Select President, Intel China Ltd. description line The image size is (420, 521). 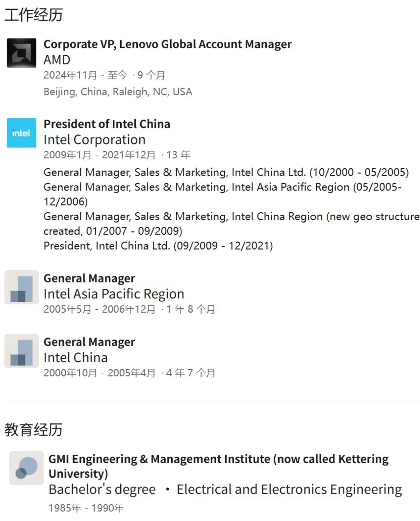(x=158, y=246)
